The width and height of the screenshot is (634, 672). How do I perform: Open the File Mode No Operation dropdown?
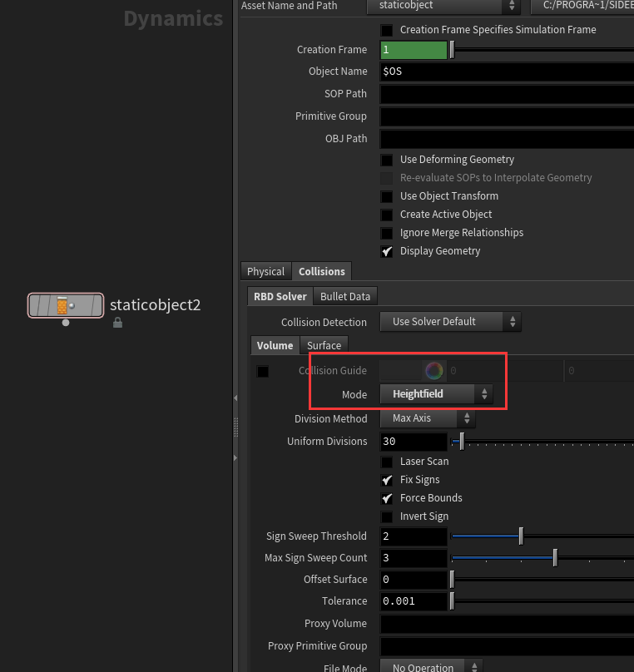tap(431, 667)
